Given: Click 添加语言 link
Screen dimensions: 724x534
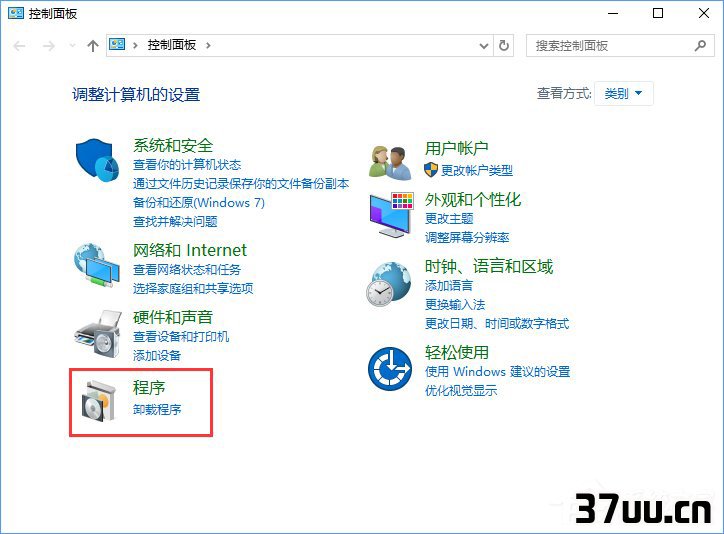Looking at the screenshot, I should coord(449,286).
